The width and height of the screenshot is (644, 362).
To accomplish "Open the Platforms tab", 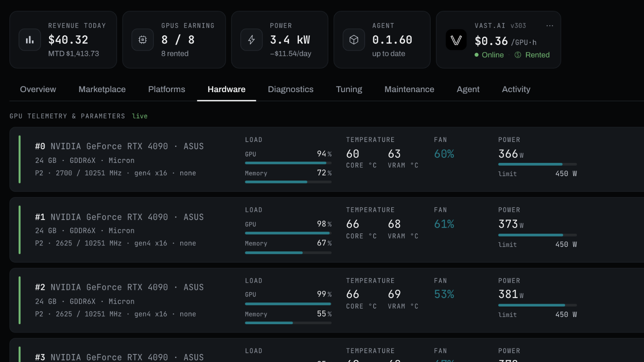I will point(167,89).
